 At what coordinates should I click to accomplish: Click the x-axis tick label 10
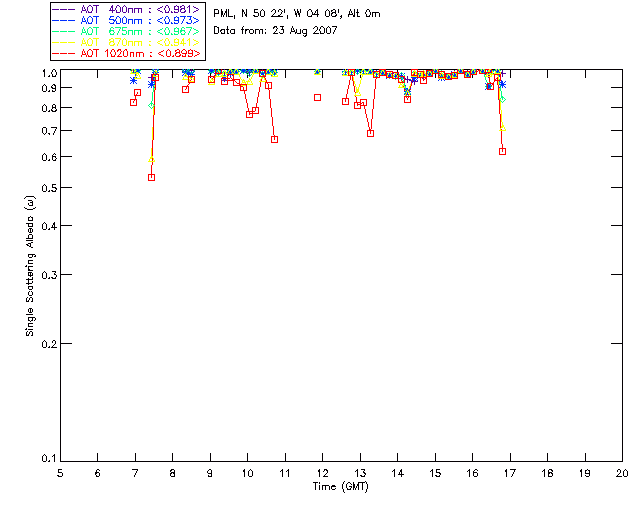click(247, 473)
